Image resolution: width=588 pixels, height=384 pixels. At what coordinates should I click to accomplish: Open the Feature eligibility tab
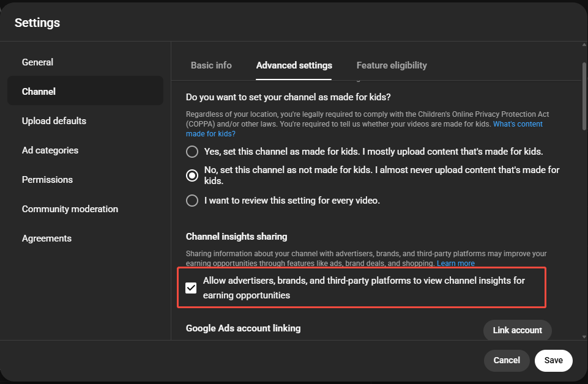click(x=391, y=65)
